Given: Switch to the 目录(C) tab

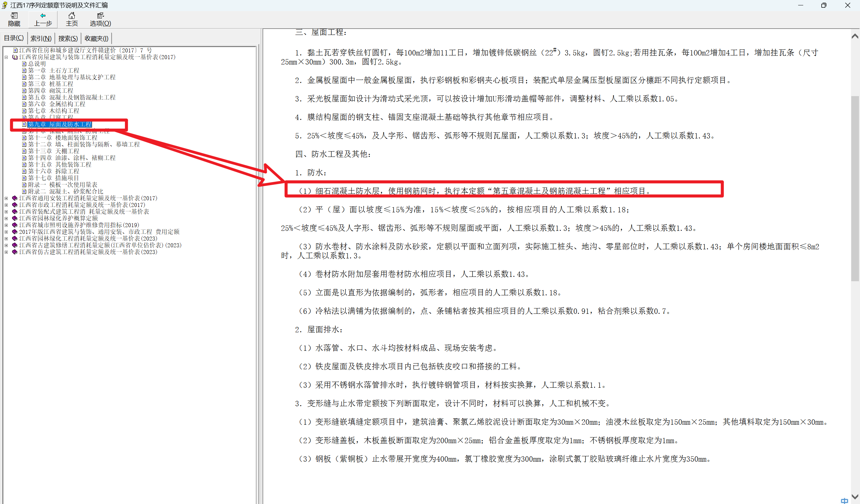Looking at the screenshot, I should (14, 38).
